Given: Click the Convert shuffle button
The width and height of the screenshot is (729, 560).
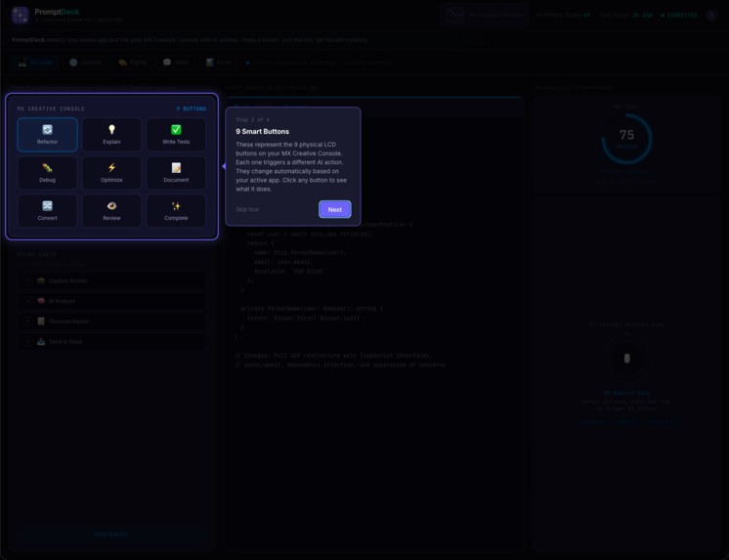Looking at the screenshot, I should [x=48, y=211].
